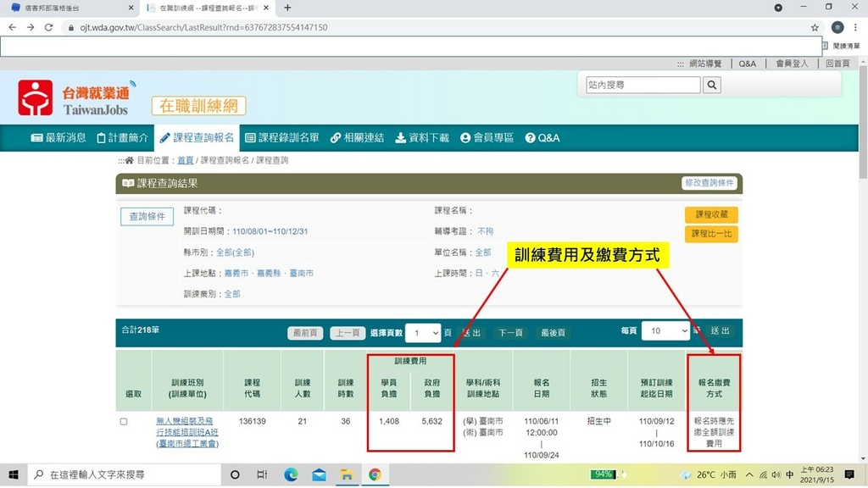Click the 查詢條件 button

(147, 216)
